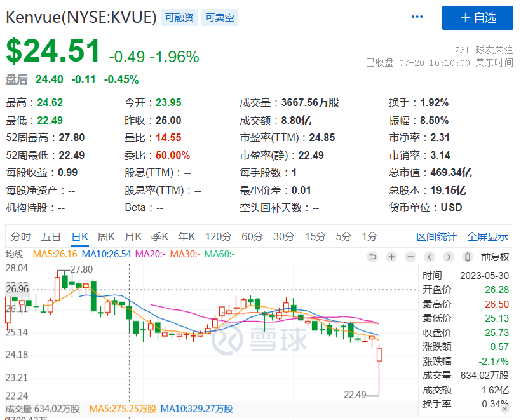
Task: Open the three-dot more options menu
Action: pyautogui.click(x=417, y=17)
